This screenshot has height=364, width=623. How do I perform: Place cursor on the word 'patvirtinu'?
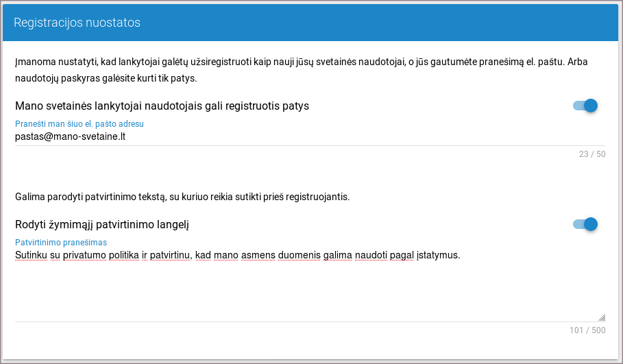(171, 255)
